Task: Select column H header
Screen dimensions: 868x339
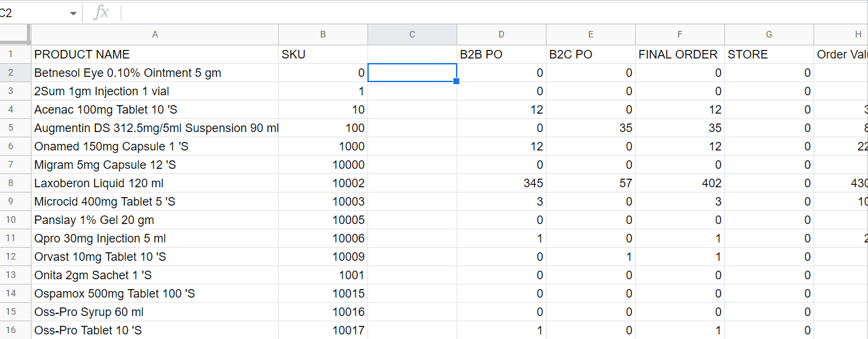Action: pyautogui.click(x=841, y=35)
